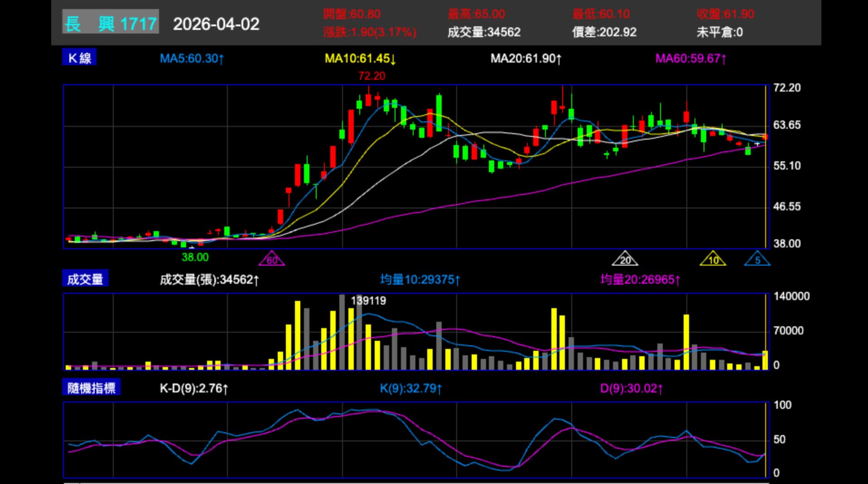The height and width of the screenshot is (484, 868).
Task: Click the pink 60-day MA triangle marker
Action: click(272, 259)
